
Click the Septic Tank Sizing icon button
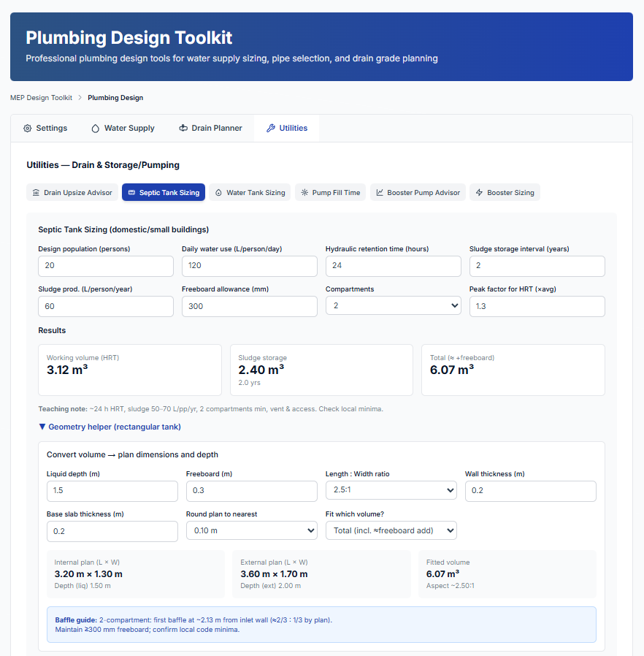click(x=132, y=193)
